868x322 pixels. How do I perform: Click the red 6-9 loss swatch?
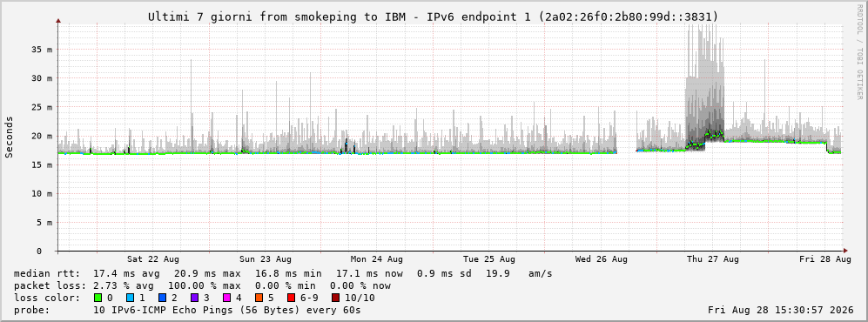[291, 298]
